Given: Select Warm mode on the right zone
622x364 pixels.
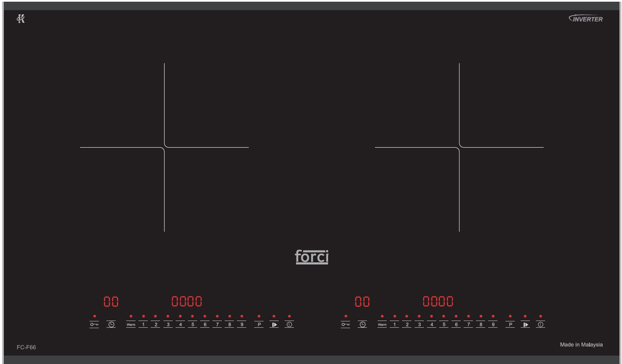Looking at the screenshot, I should [x=382, y=324].
